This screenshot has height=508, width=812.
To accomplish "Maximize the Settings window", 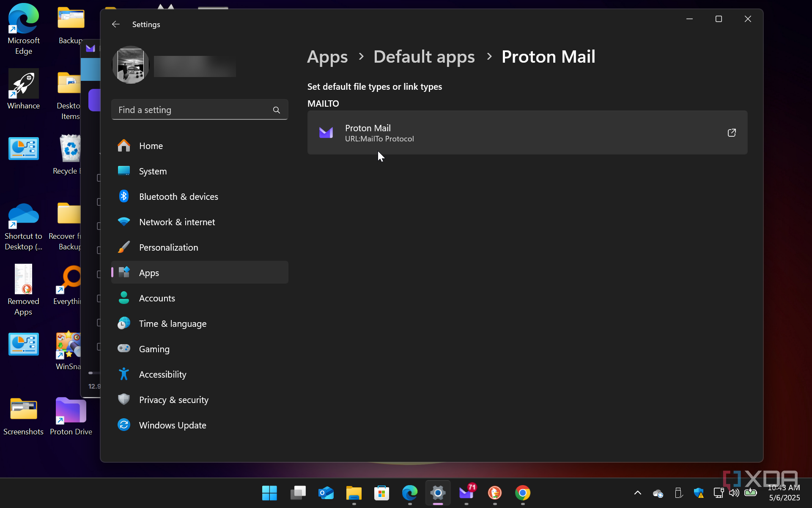I will tap(719, 19).
